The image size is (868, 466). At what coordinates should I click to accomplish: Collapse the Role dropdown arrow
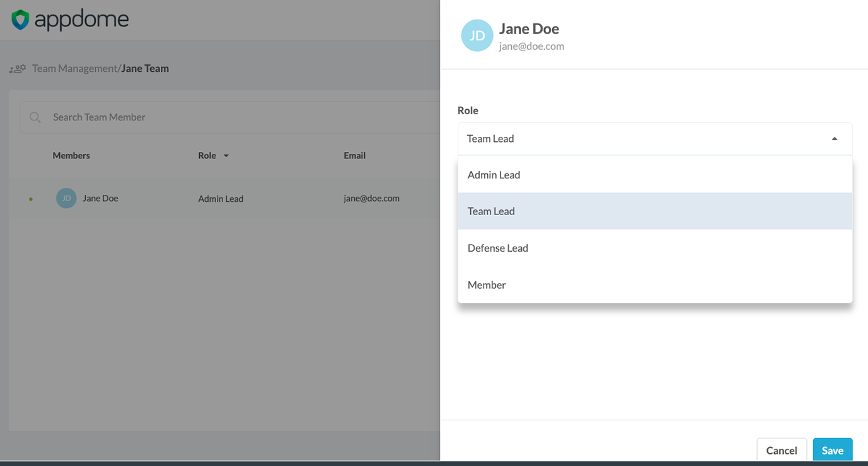point(835,139)
